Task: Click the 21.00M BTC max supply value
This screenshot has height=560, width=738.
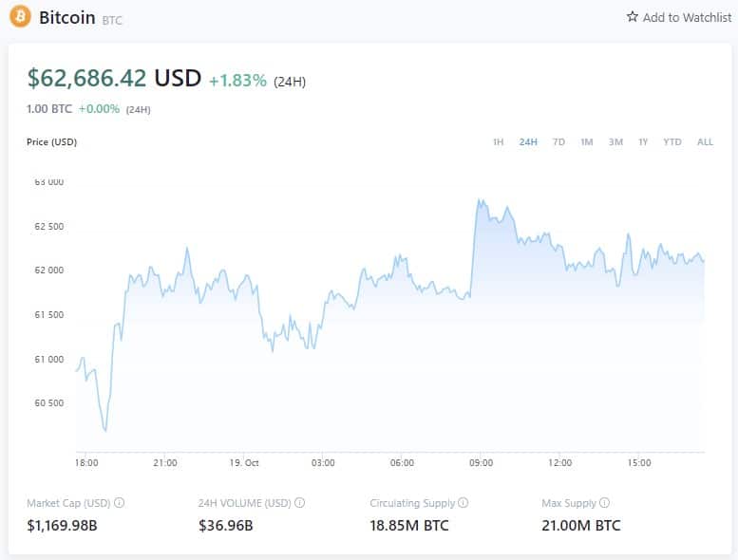Action: (x=581, y=525)
